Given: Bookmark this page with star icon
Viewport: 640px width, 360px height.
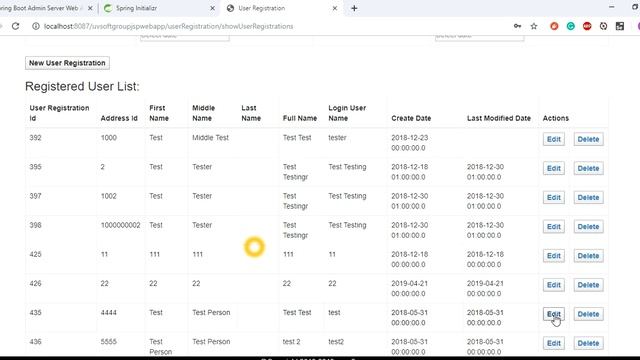Looking at the screenshot, I should 534,26.
